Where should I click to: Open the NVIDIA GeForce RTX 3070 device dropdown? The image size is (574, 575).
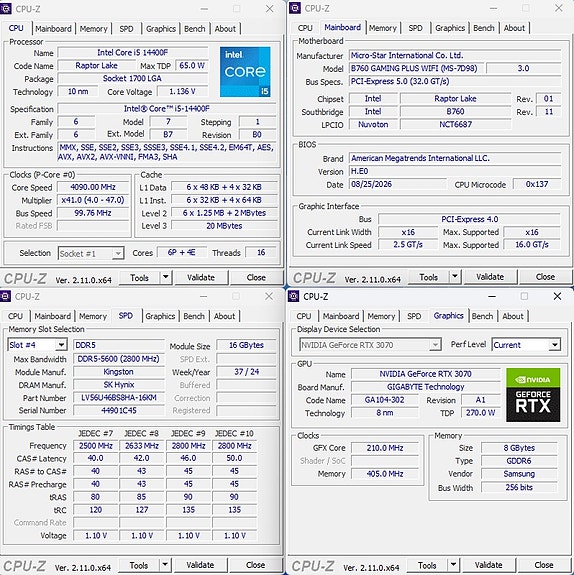435,345
